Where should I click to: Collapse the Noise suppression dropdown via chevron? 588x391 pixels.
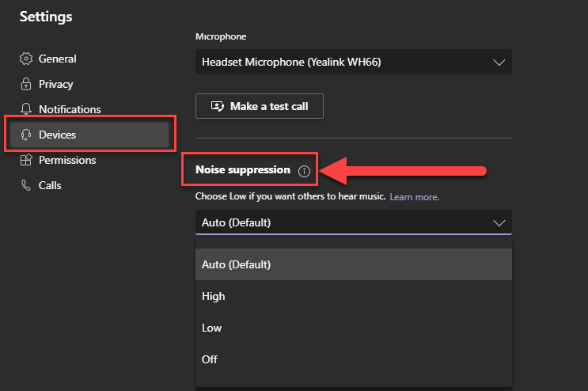point(499,222)
